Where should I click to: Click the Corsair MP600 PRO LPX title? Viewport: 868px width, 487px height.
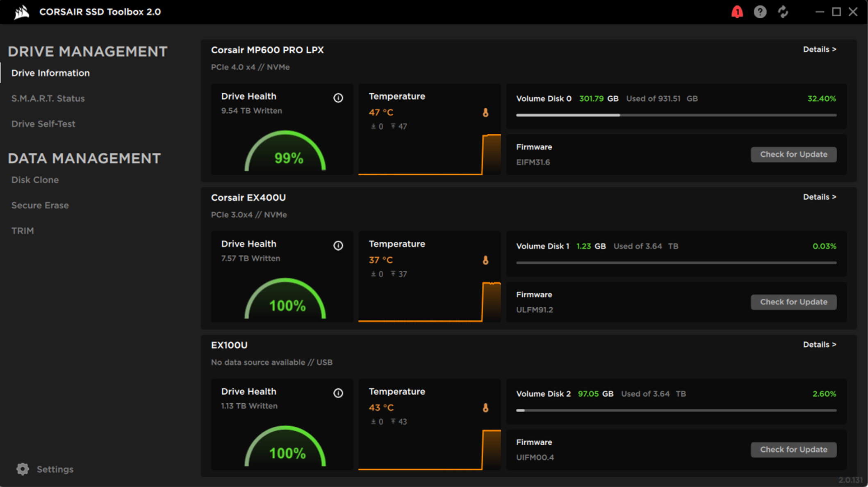[x=267, y=50]
